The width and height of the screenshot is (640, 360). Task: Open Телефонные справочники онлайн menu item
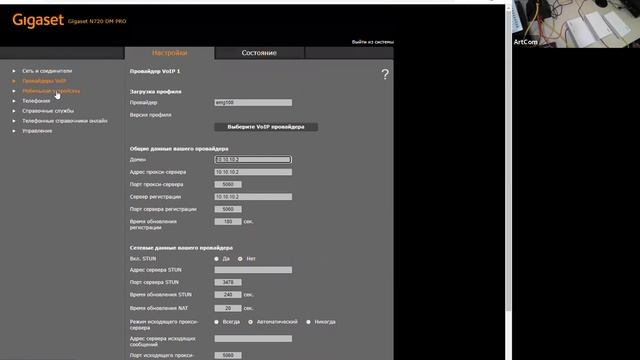point(64,121)
